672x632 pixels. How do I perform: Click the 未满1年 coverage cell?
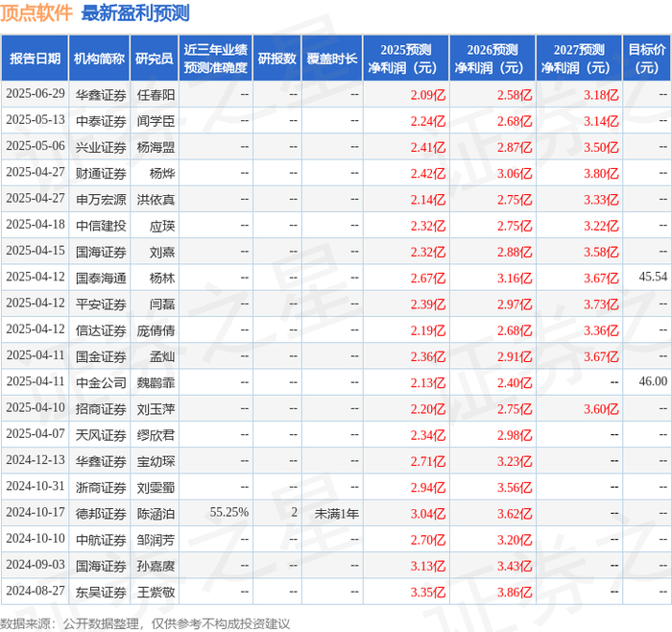point(336,513)
